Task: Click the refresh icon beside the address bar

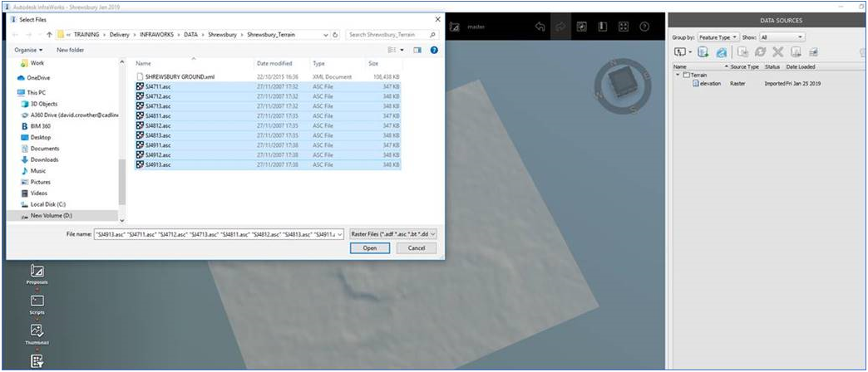Action: [x=335, y=34]
